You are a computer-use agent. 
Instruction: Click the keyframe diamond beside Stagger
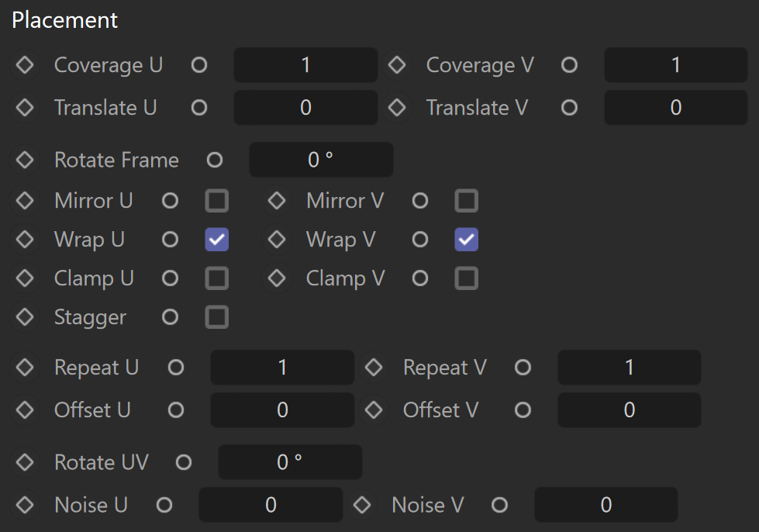(x=25, y=317)
